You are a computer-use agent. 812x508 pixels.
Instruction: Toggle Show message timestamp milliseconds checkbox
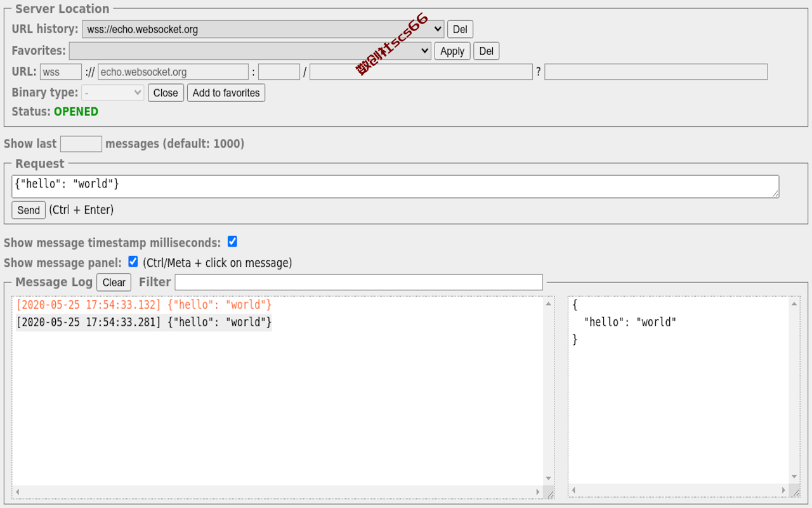232,242
